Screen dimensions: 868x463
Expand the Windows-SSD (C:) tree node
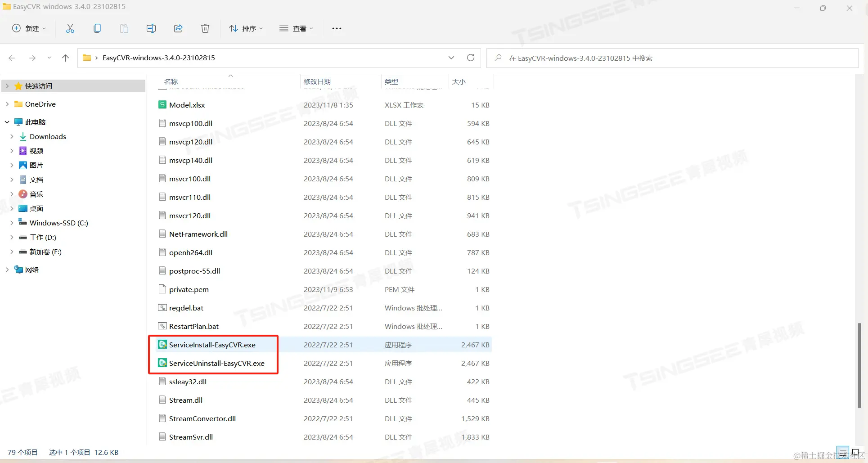click(x=12, y=223)
